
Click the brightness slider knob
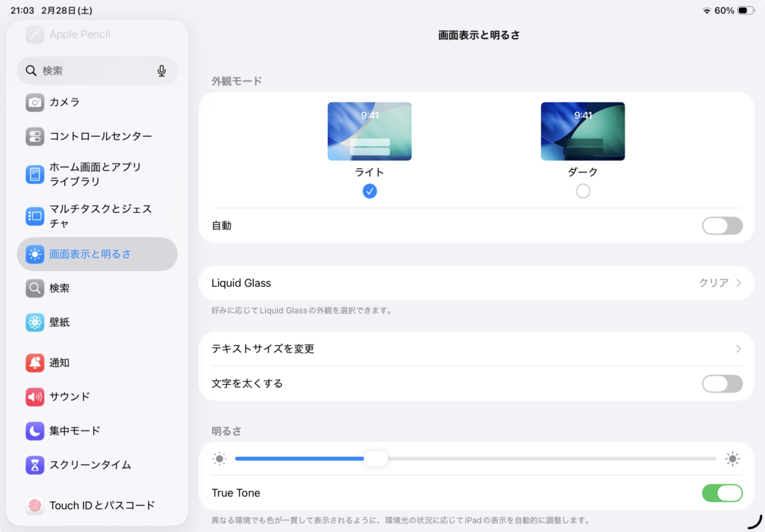[376, 459]
